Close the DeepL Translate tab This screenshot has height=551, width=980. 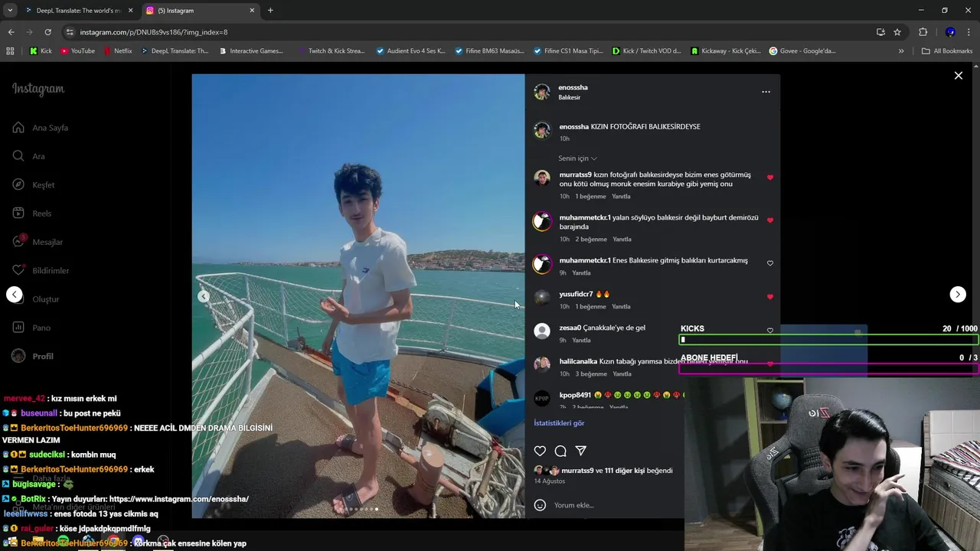130,11
